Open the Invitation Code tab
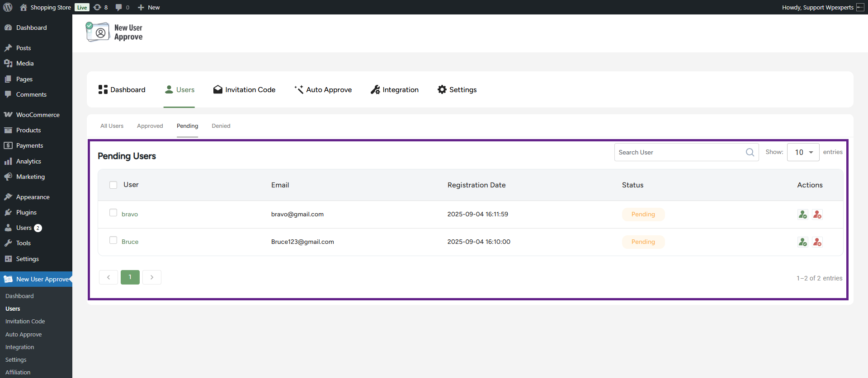The height and width of the screenshot is (378, 868). [244, 90]
